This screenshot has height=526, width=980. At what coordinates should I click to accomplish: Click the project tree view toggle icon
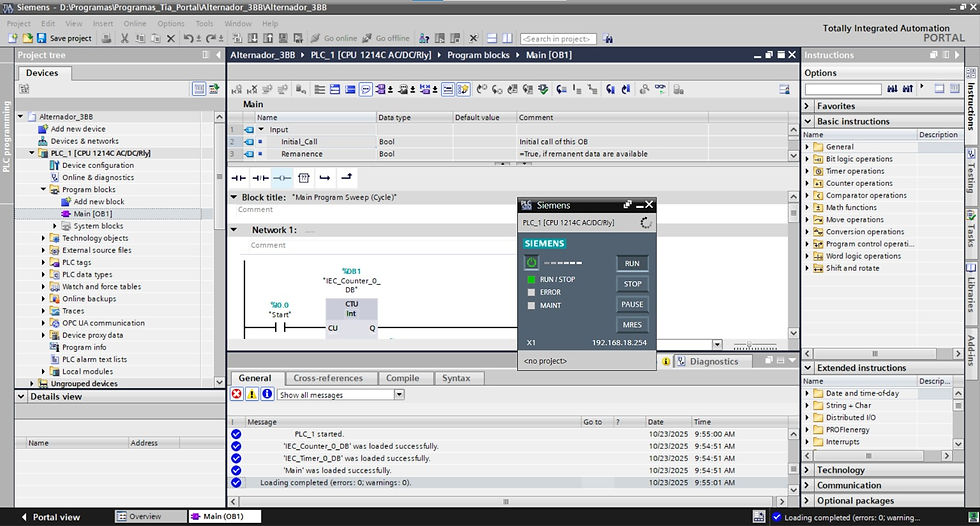pyautogui.click(x=199, y=89)
